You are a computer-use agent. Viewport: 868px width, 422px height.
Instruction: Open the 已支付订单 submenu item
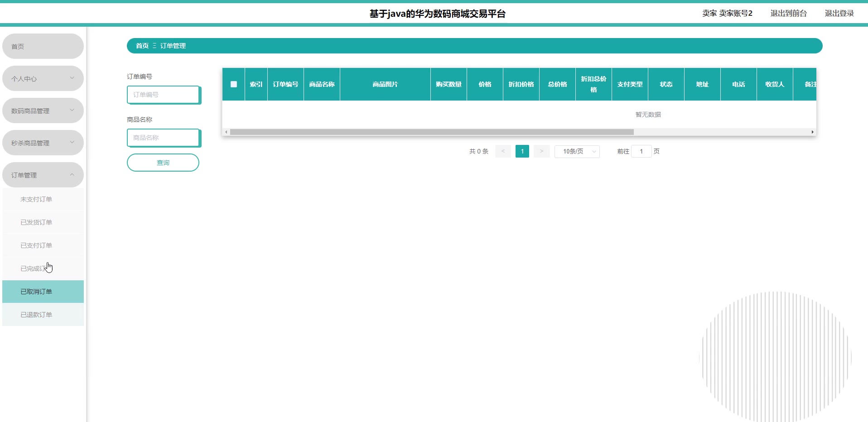click(x=43, y=245)
